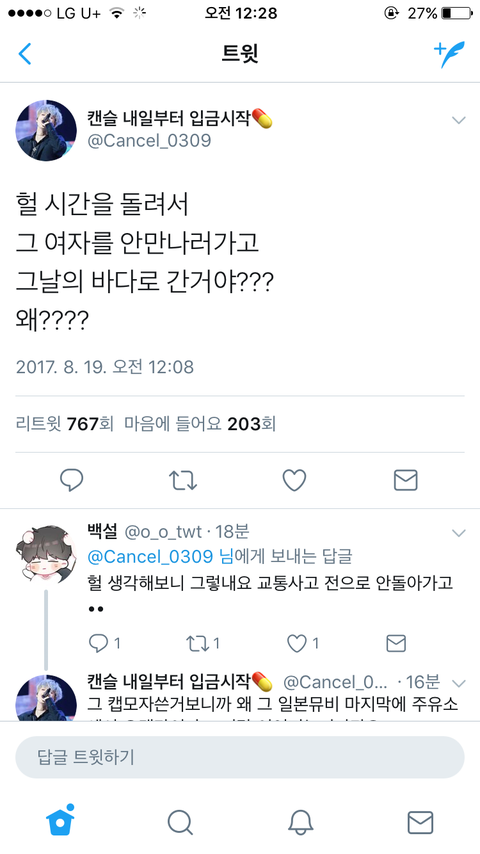
Task: Open @Cancel_0309 mention link in reply
Action: [x=150, y=556]
